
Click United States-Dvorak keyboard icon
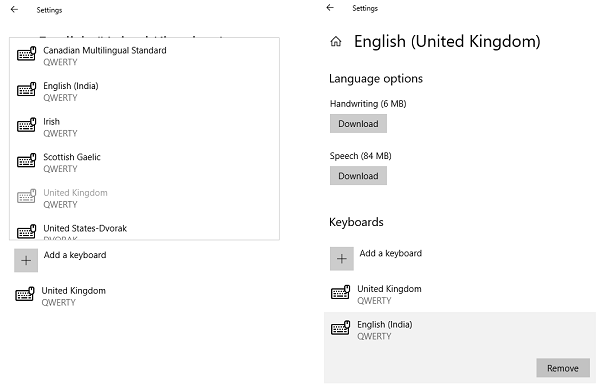[26, 231]
